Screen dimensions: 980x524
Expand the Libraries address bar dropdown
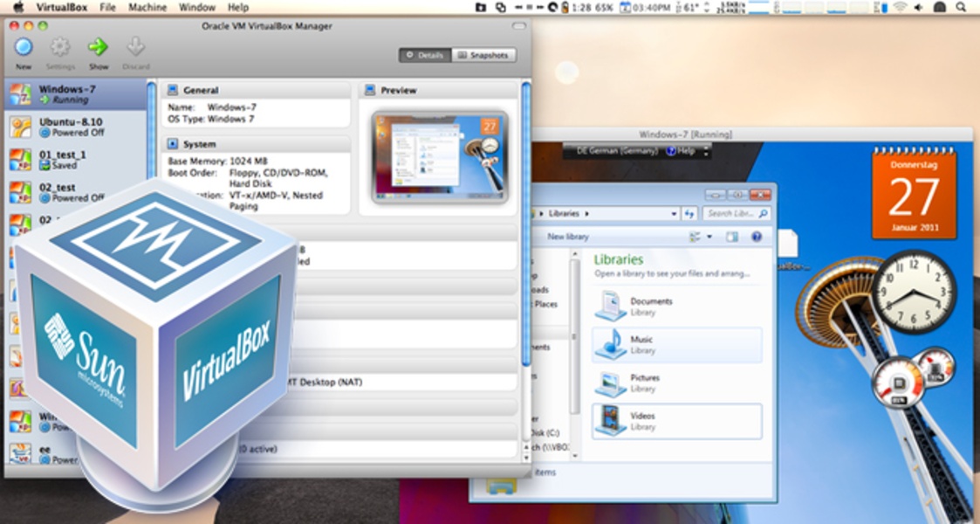(674, 213)
